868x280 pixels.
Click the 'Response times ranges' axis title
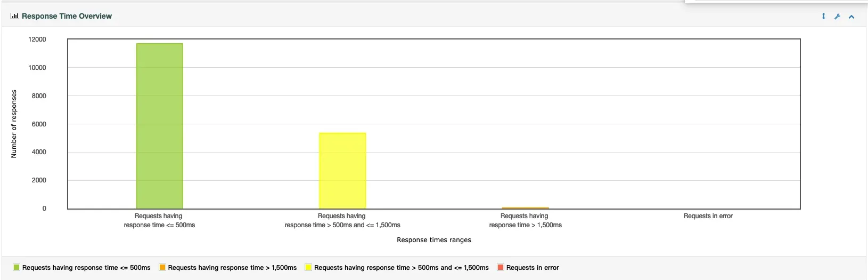point(433,240)
